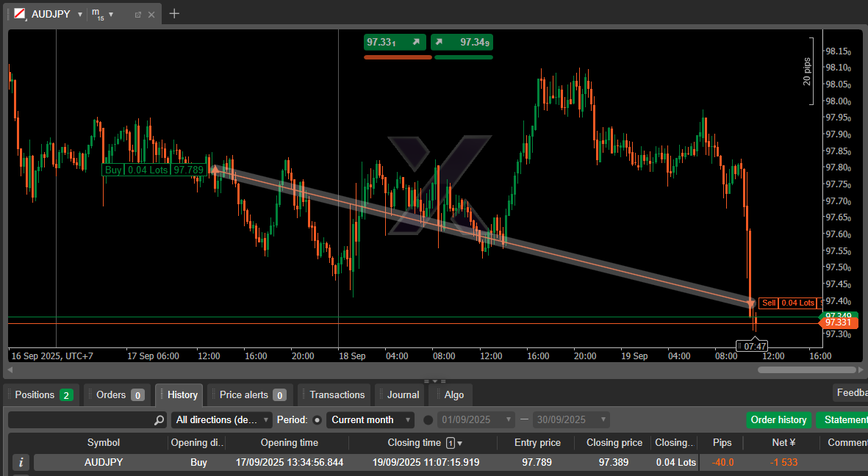This screenshot has height=476, width=868.
Task: Click the search magnifier in History
Action: click(x=159, y=420)
